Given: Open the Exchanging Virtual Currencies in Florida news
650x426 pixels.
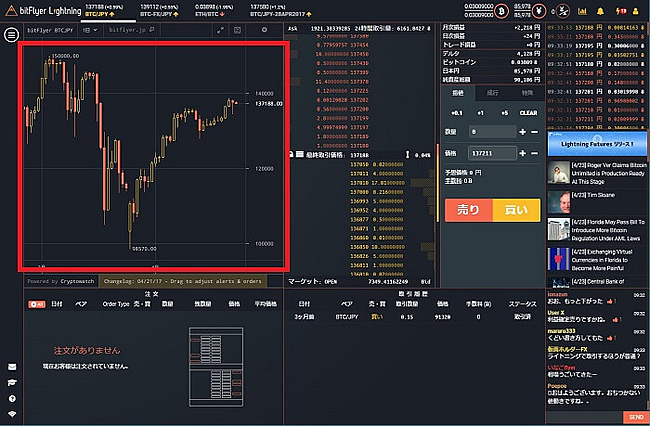Looking at the screenshot, I should click(597, 259).
